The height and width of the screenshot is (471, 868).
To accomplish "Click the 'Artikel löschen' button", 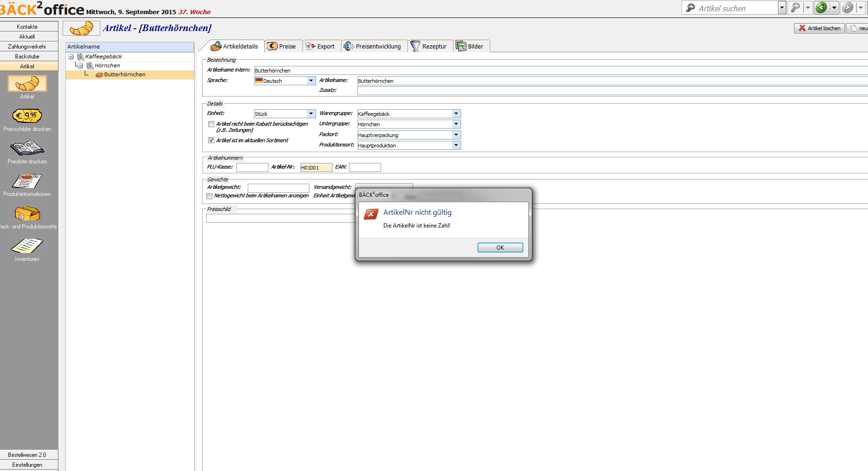I will [x=819, y=28].
